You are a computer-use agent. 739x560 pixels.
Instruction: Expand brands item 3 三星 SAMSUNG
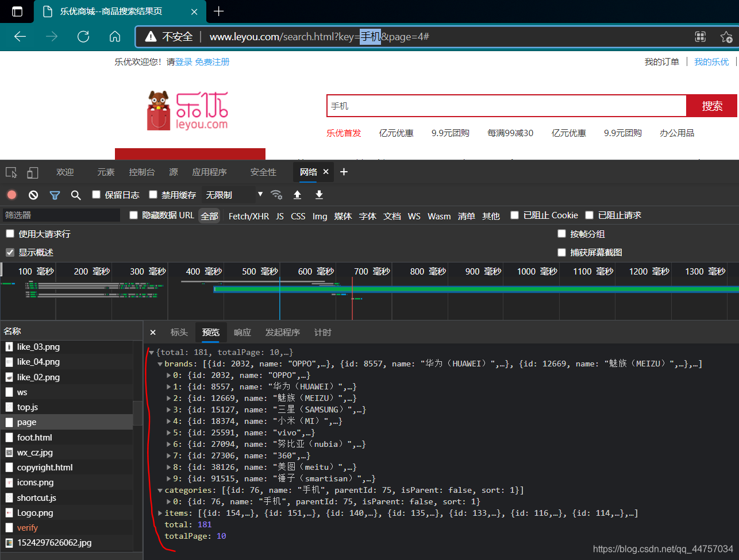click(x=169, y=410)
